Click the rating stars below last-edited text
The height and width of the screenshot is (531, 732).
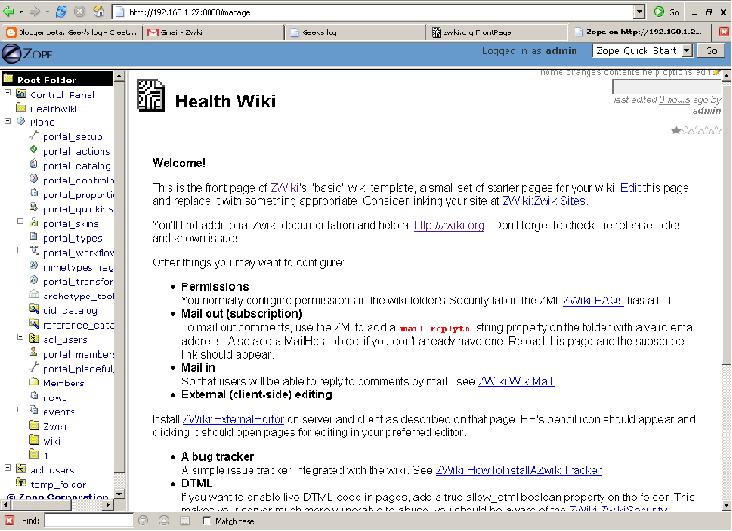tap(696, 130)
